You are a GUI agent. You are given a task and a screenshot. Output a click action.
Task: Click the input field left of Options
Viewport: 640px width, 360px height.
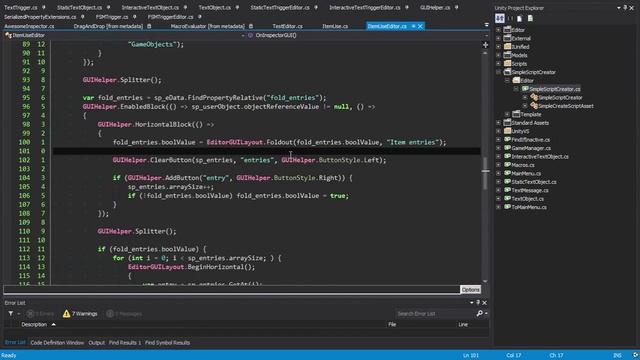pos(231,289)
